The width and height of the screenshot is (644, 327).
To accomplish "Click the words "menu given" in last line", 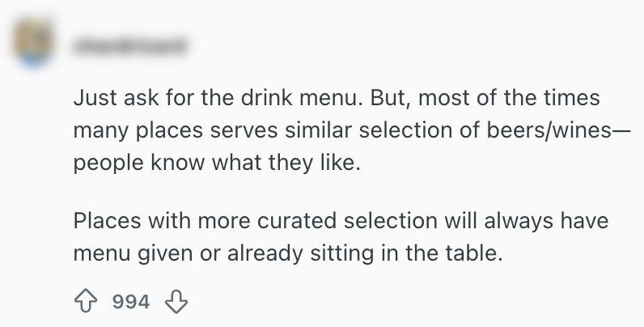I will 125,253.
